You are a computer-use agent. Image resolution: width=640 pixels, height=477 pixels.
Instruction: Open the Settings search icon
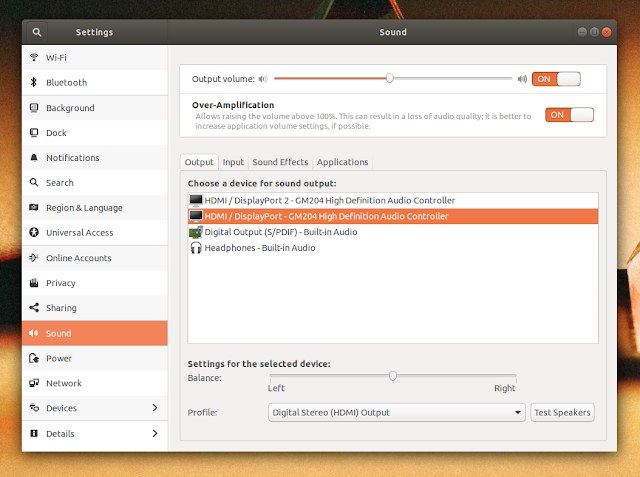click(x=37, y=32)
